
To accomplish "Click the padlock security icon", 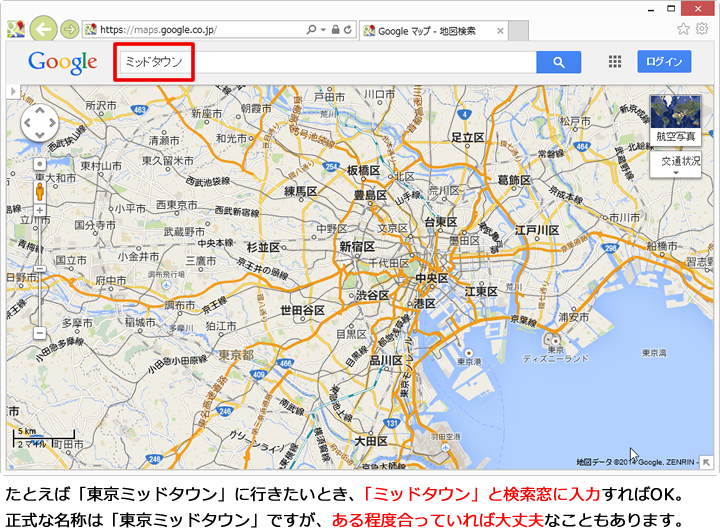I will click(336, 30).
